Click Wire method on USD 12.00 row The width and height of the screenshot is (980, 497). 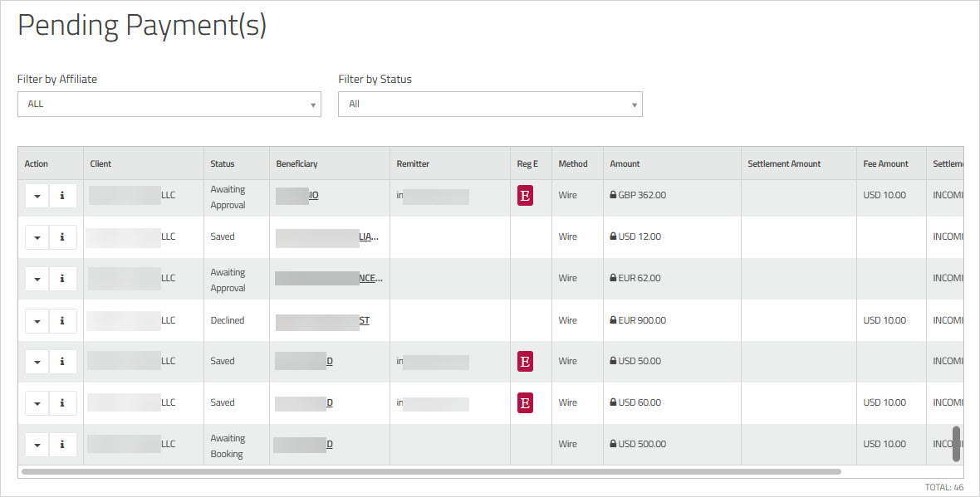567,236
